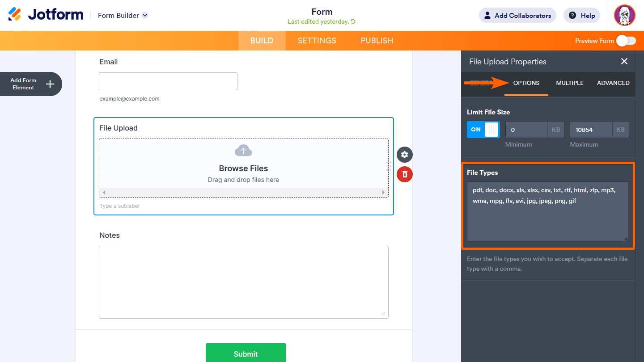Turn off the Limit File Size toggle
The width and height of the screenshot is (644, 362).
483,130
